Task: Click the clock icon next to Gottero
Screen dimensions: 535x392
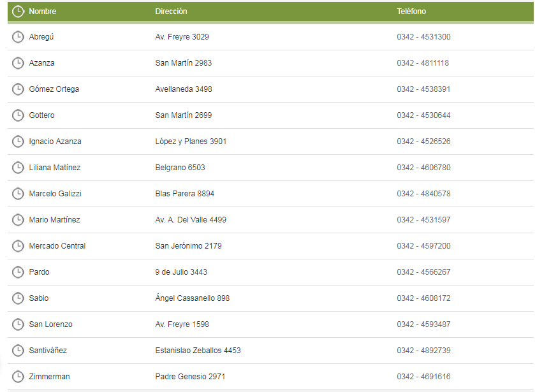Action: coord(18,115)
